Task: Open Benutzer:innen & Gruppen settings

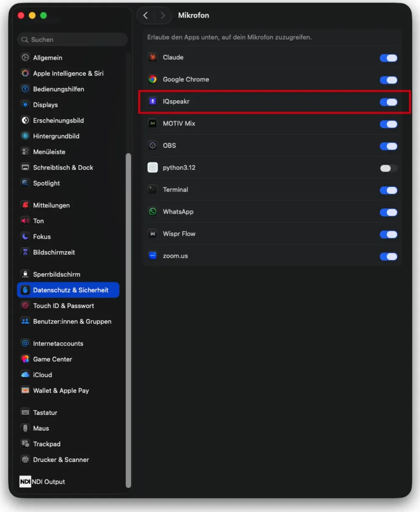Action: (68, 321)
